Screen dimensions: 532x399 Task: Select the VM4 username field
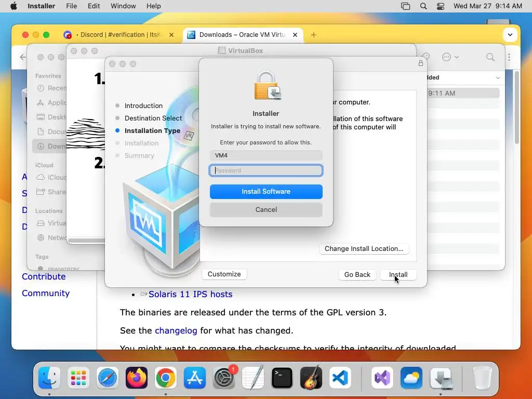266,155
